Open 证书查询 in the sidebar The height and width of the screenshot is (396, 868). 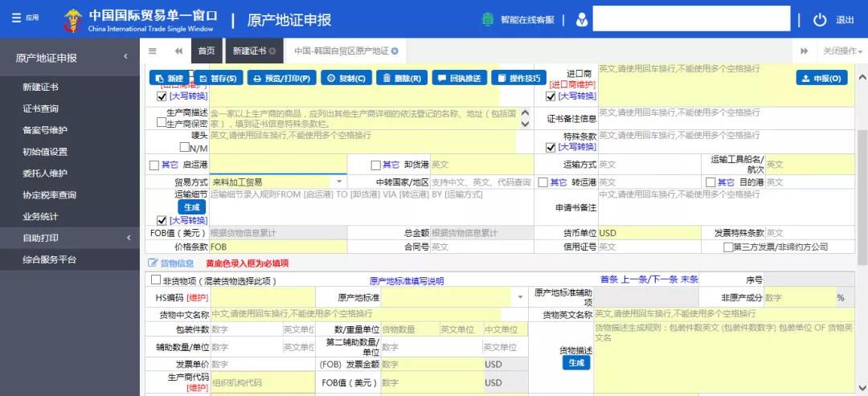40,108
